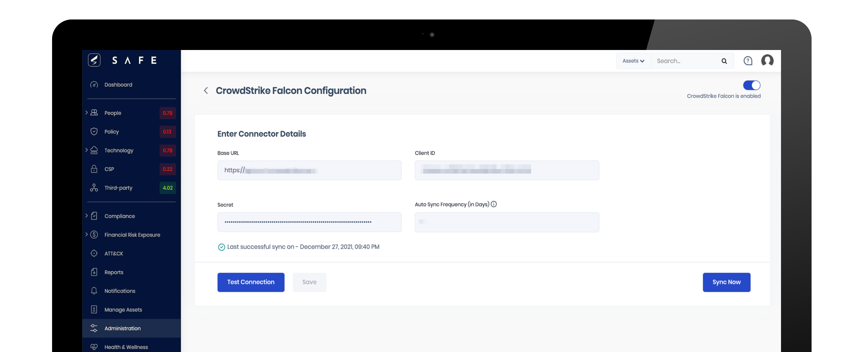Image resolution: width=868 pixels, height=352 pixels.
Task: Click the Save button
Action: tap(309, 282)
